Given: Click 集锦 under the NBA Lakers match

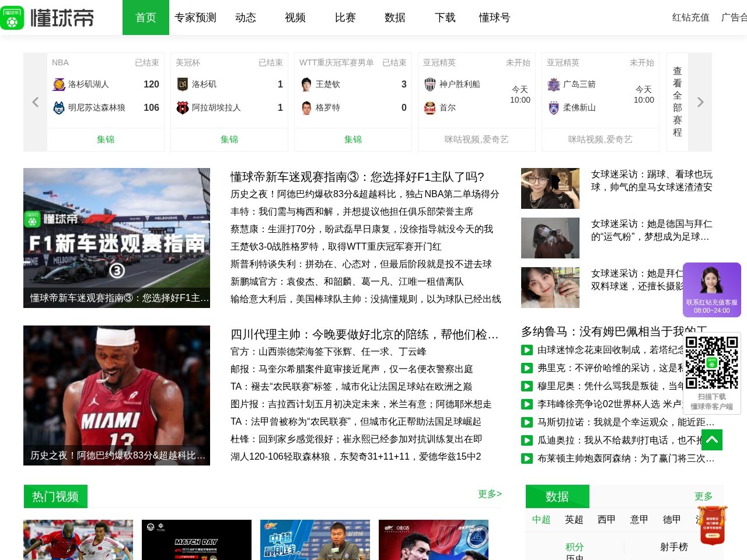Looking at the screenshot, I should pos(105,139).
